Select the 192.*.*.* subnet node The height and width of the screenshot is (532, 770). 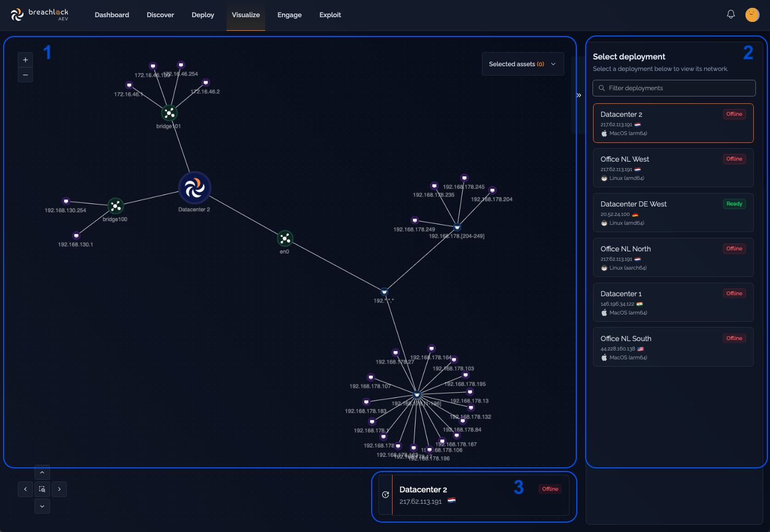tap(384, 292)
